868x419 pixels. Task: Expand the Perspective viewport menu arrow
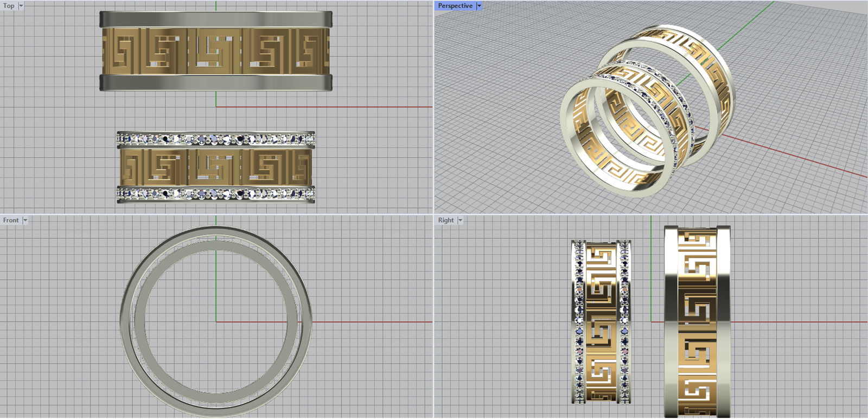(479, 6)
